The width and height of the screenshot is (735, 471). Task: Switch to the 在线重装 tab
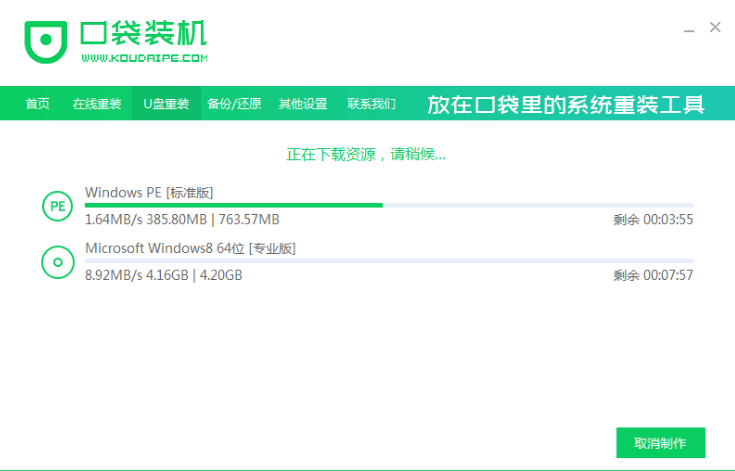(97, 104)
